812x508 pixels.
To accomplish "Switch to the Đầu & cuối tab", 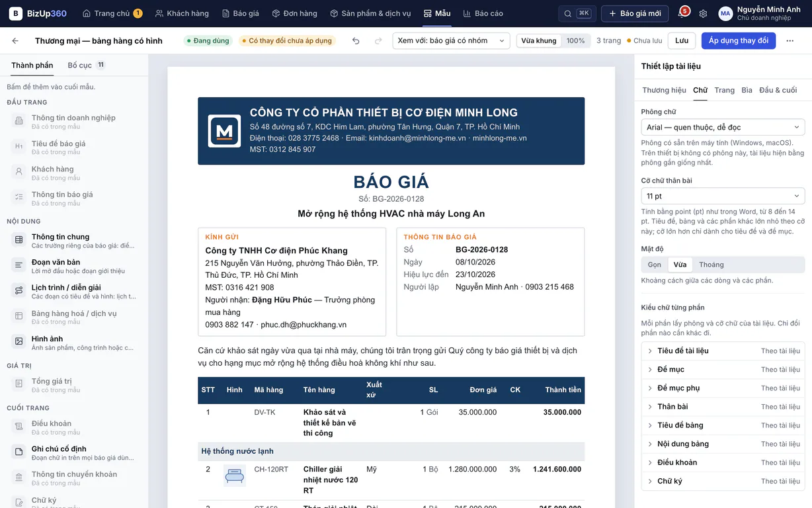I will [778, 90].
